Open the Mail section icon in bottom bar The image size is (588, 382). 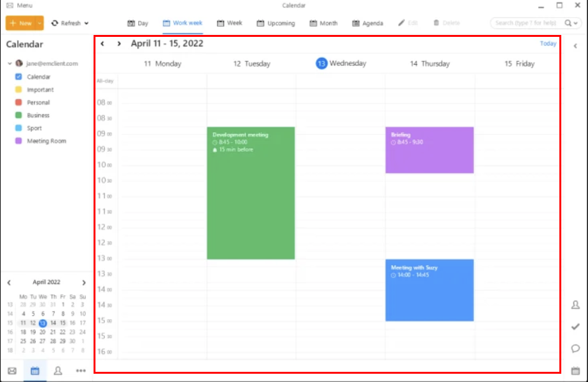coord(12,371)
